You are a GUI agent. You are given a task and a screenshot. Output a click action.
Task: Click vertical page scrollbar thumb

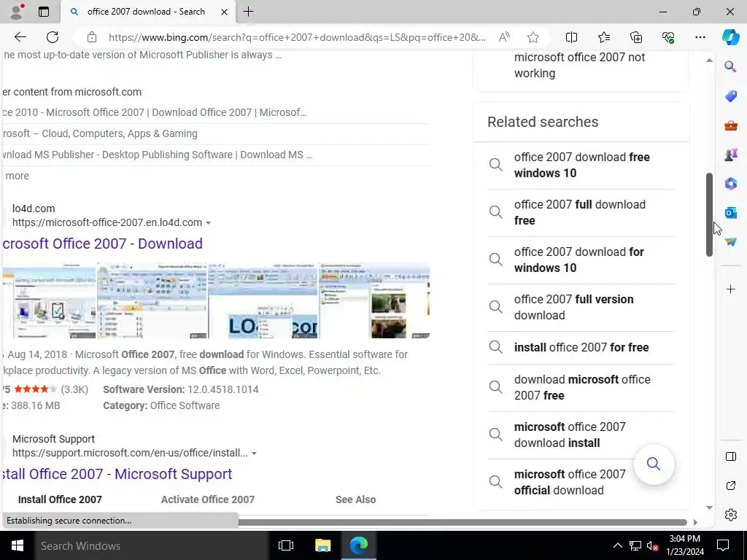(709, 215)
